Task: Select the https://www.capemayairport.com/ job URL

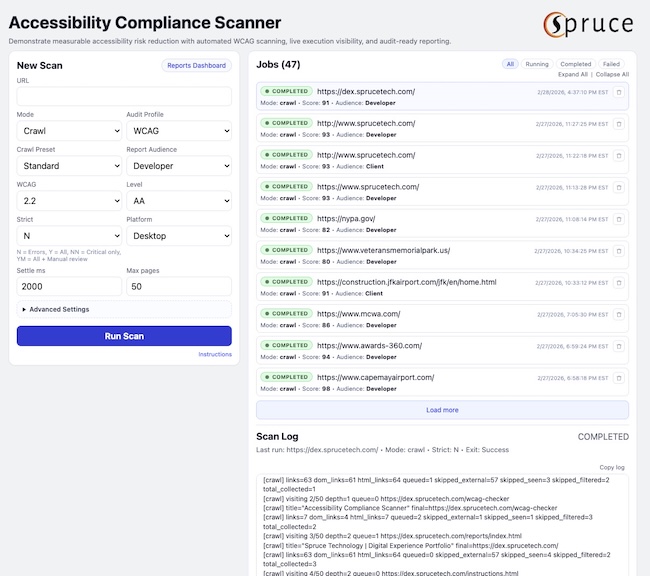Action: (x=375, y=377)
